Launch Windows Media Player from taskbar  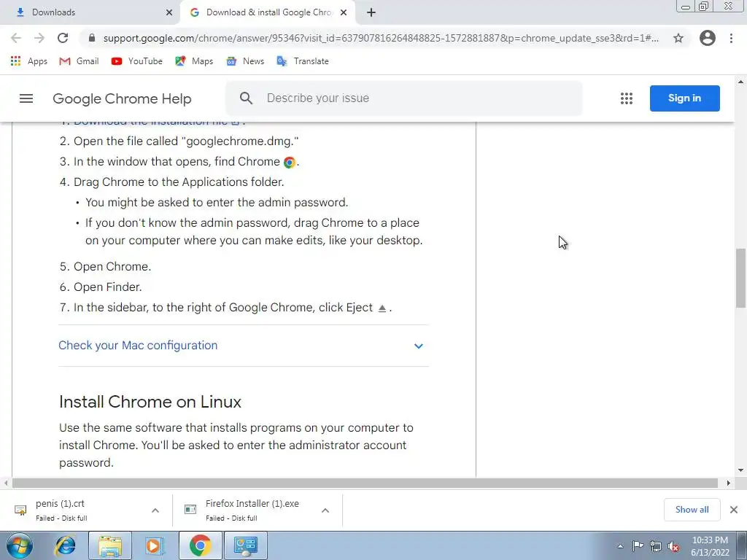[153, 545]
